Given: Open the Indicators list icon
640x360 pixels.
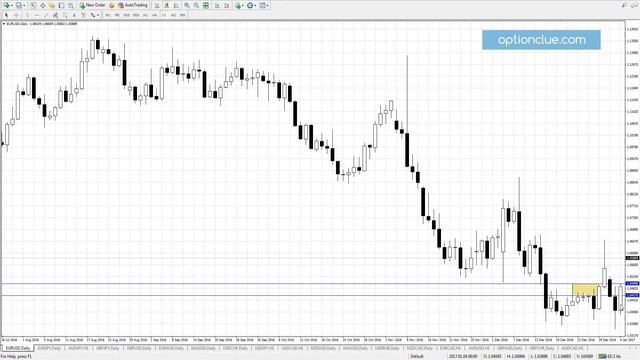Looking at the screenshot, I should coord(238,5).
